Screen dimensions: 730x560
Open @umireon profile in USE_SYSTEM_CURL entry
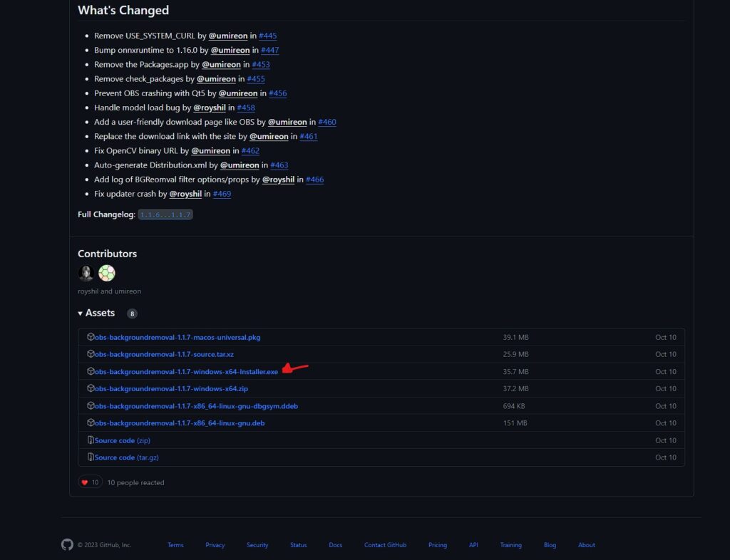click(228, 36)
